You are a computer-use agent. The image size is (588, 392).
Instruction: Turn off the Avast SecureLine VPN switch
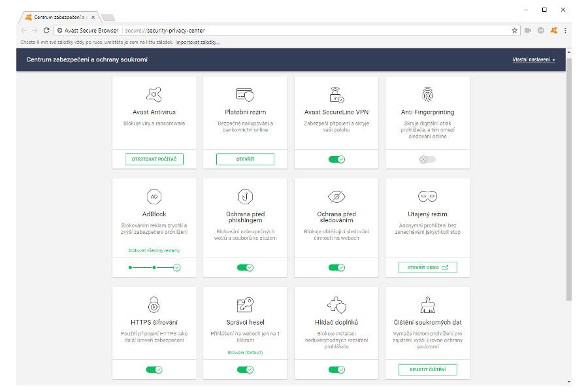336,159
